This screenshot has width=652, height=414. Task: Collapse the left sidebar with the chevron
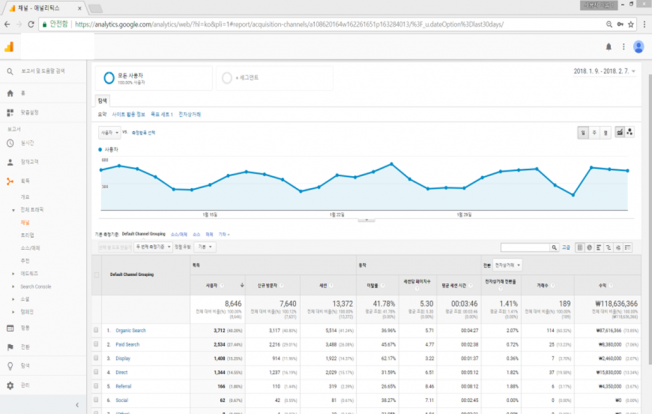tap(77, 405)
